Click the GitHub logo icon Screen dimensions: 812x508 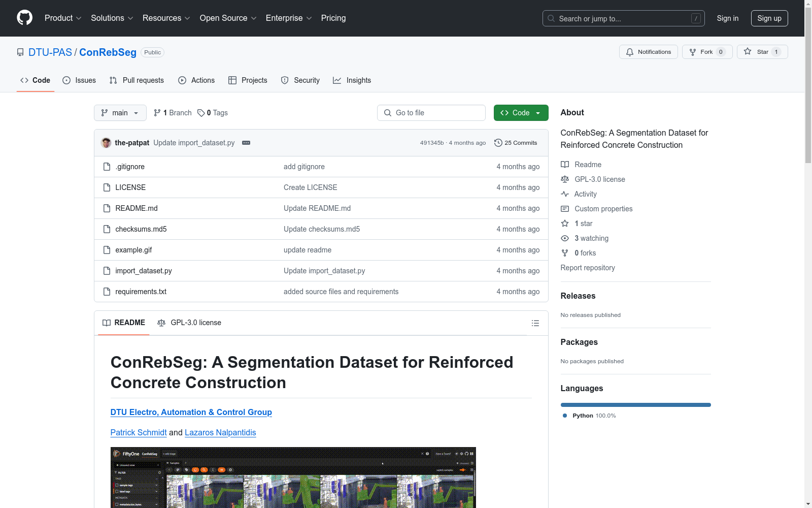pos(24,18)
